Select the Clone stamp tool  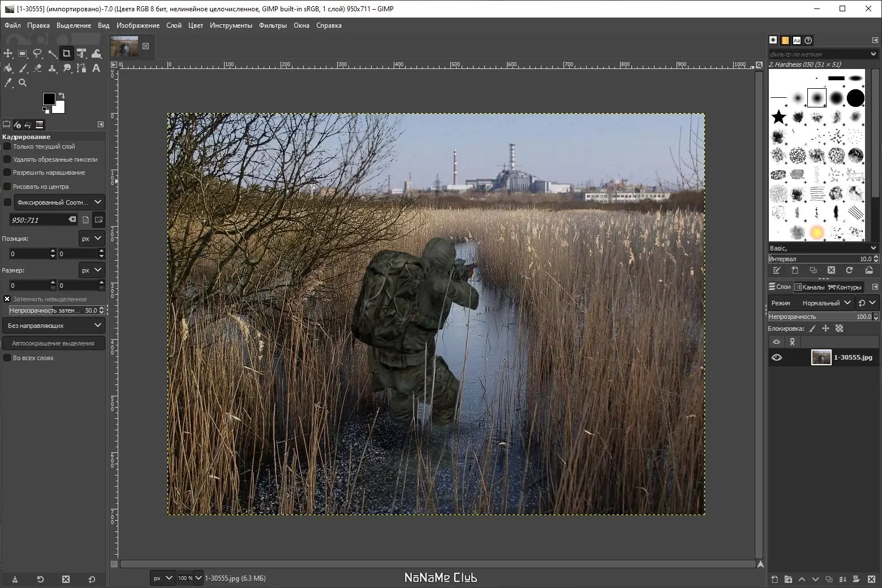tap(52, 68)
